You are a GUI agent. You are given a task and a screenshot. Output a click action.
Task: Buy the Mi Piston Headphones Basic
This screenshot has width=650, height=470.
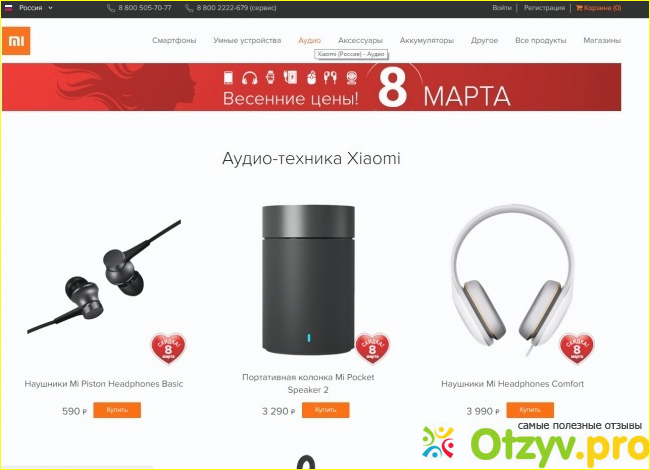tap(117, 410)
